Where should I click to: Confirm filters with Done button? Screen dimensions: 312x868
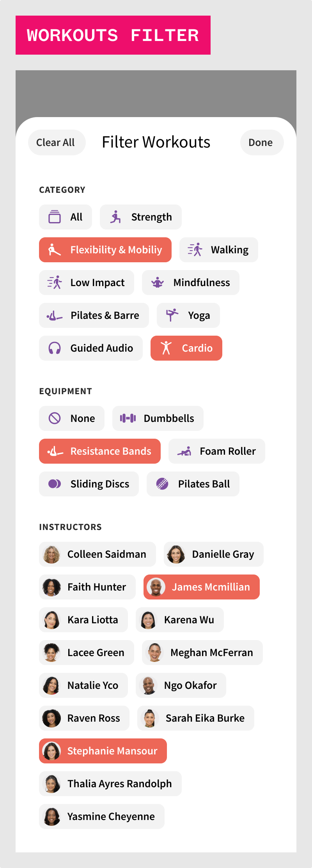coord(262,142)
